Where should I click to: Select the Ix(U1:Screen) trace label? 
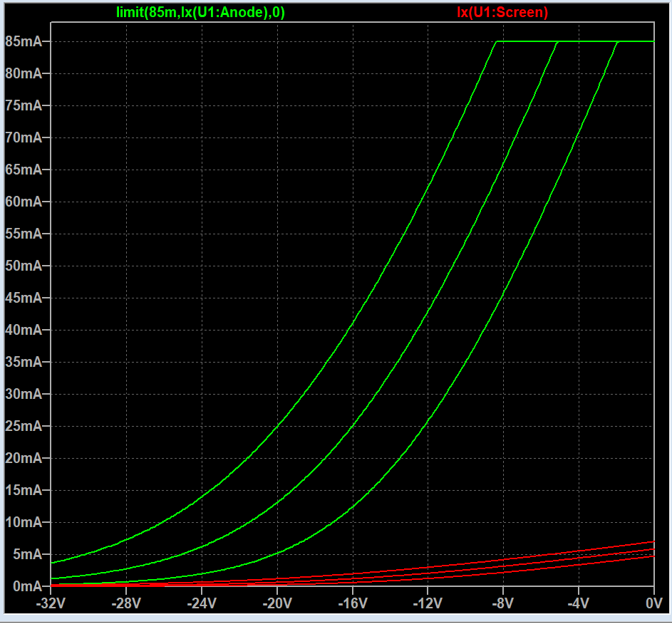tap(502, 12)
